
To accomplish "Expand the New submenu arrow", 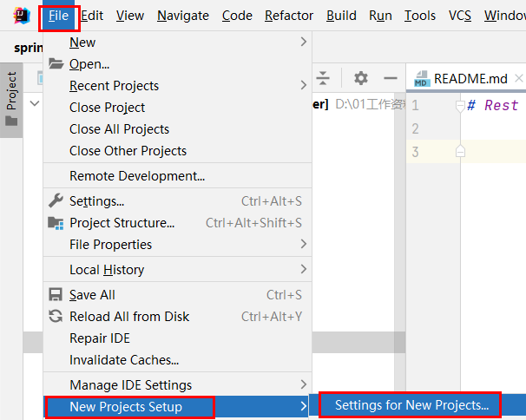I will coord(304,42).
